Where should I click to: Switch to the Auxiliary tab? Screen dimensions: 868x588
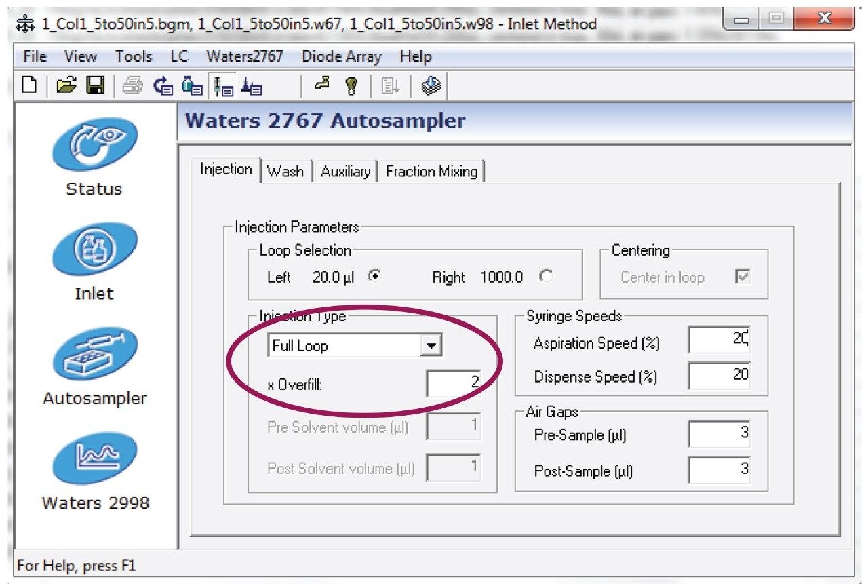point(346,172)
